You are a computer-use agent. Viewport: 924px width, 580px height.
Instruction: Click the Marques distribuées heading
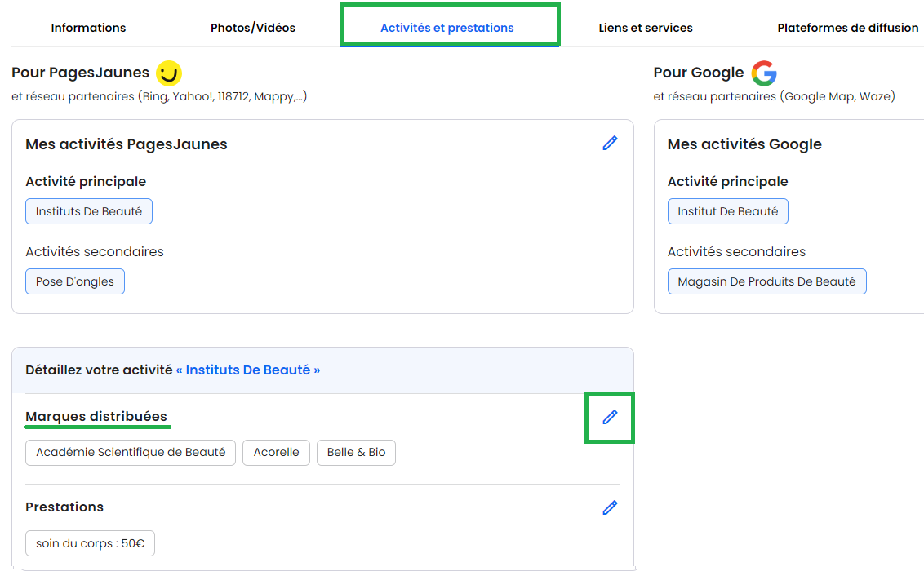click(x=96, y=416)
